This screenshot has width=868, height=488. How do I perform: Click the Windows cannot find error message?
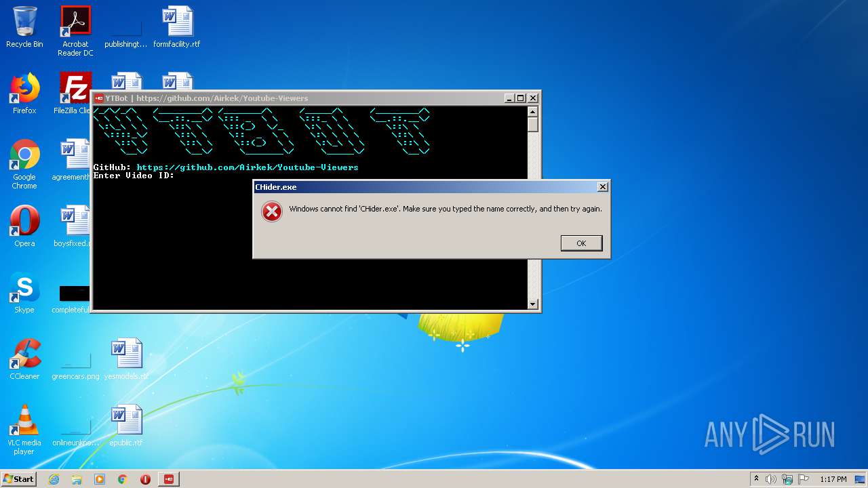(446, 209)
